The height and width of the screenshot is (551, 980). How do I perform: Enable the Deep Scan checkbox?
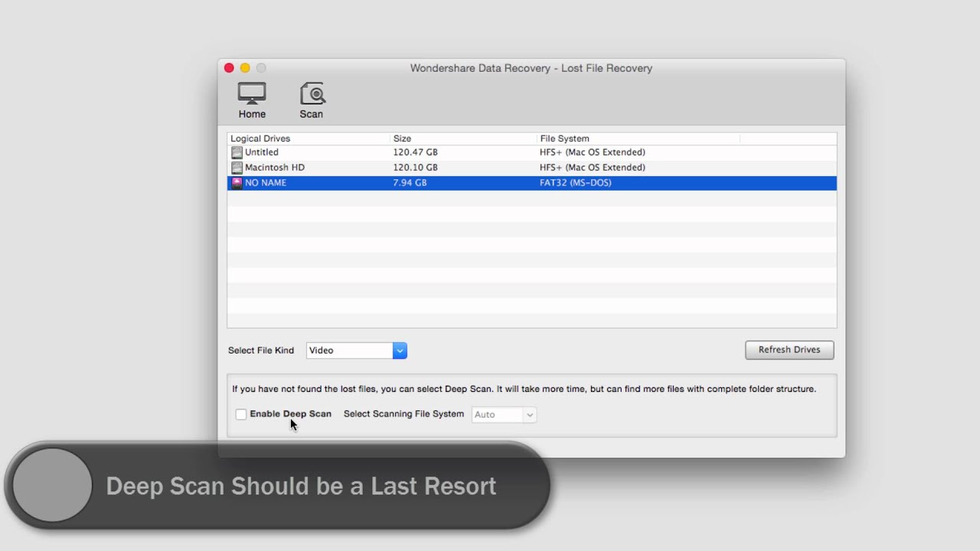[x=241, y=414]
